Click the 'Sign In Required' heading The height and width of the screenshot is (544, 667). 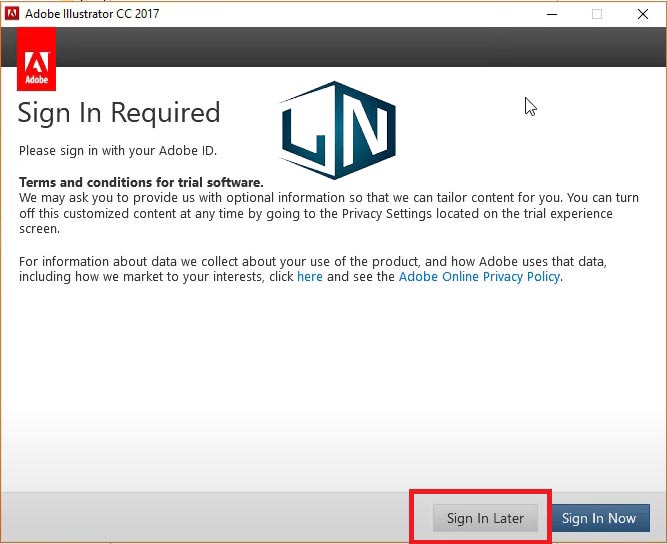pos(119,113)
